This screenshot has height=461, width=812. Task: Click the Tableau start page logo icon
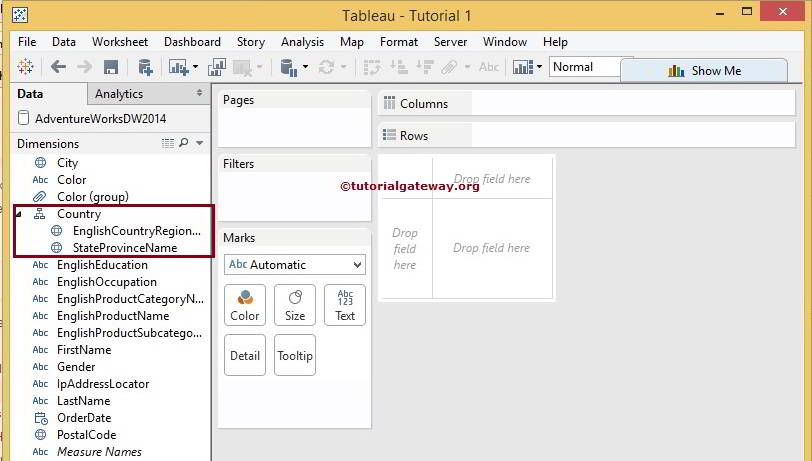(x=25, y=67)
